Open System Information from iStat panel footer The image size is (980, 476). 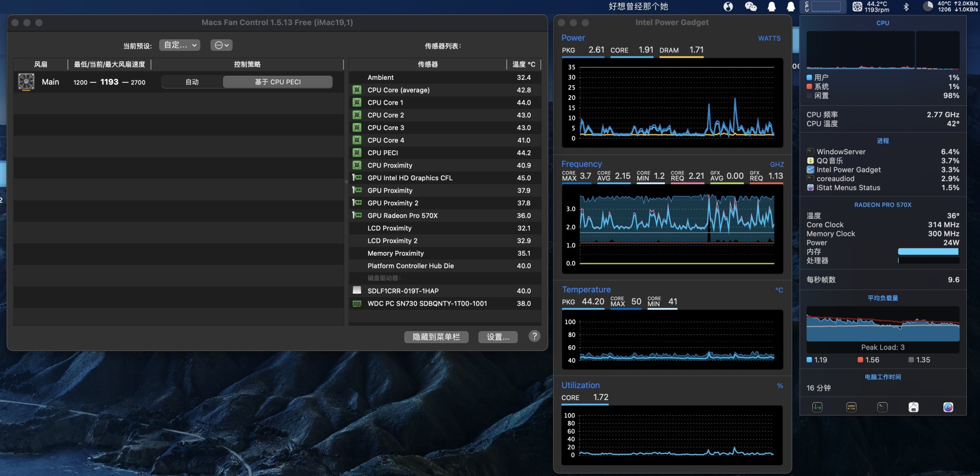(x=913, y=407)
